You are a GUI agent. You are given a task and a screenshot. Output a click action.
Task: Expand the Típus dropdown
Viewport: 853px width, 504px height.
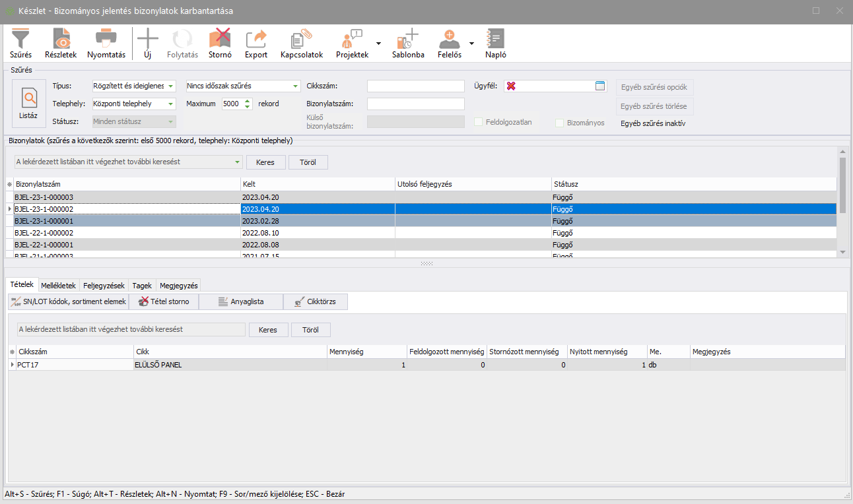coord(171,86)
